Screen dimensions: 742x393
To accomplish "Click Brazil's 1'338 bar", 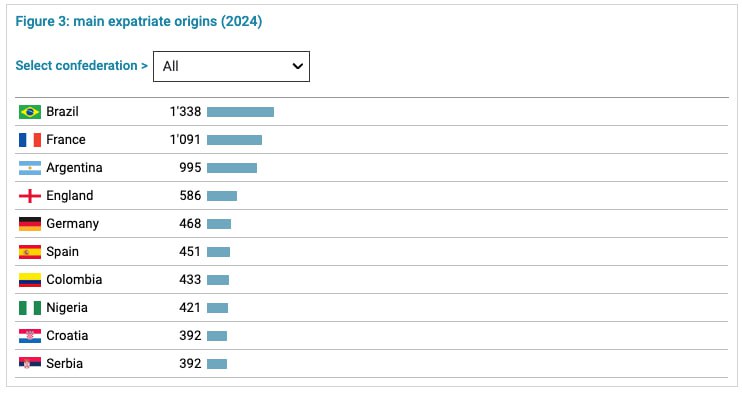I will [240, 112].
